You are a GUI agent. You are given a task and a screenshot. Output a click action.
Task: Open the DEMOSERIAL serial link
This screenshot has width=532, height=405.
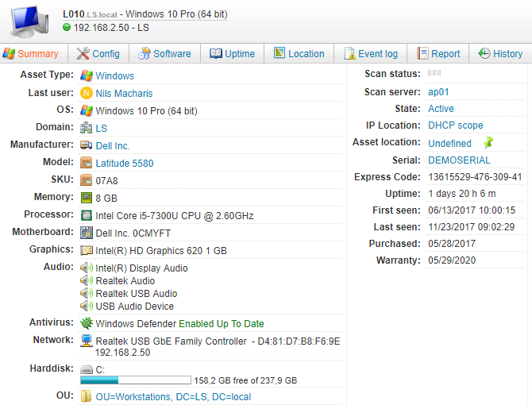pyautogui.click(x=459, y=160)
